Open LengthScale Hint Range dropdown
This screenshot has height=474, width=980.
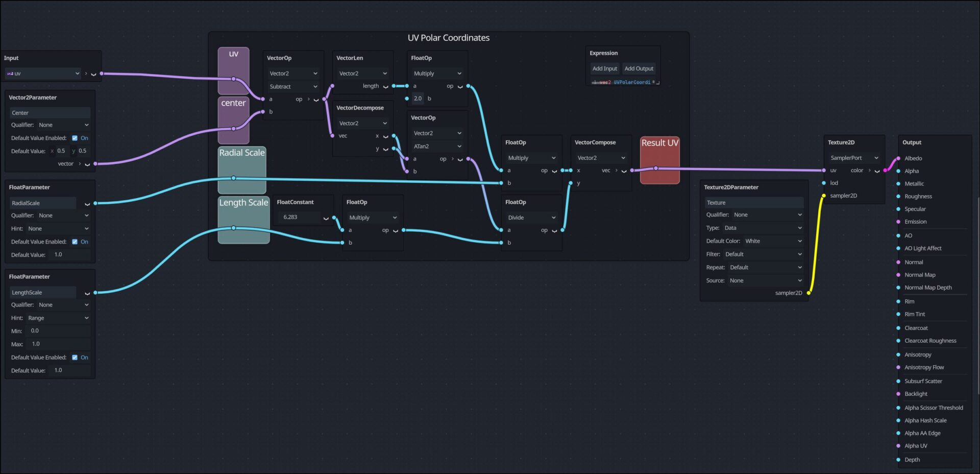coord(58,318)
